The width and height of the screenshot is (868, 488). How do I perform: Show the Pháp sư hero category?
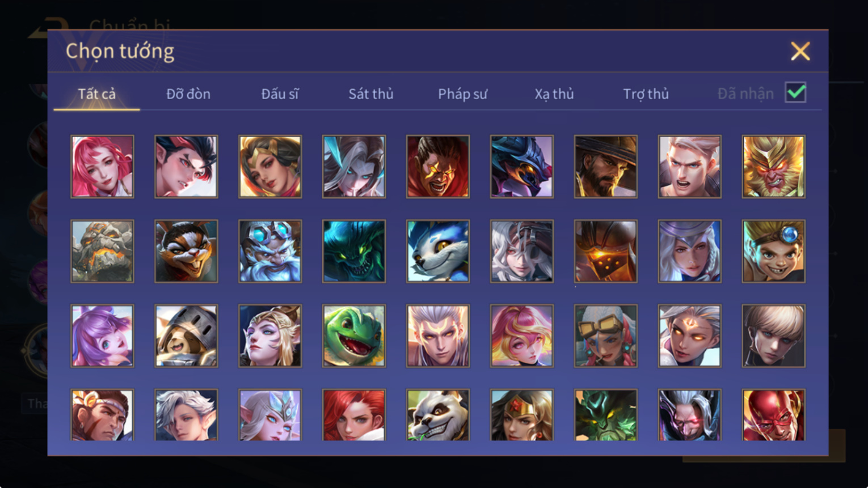[462, 94]
